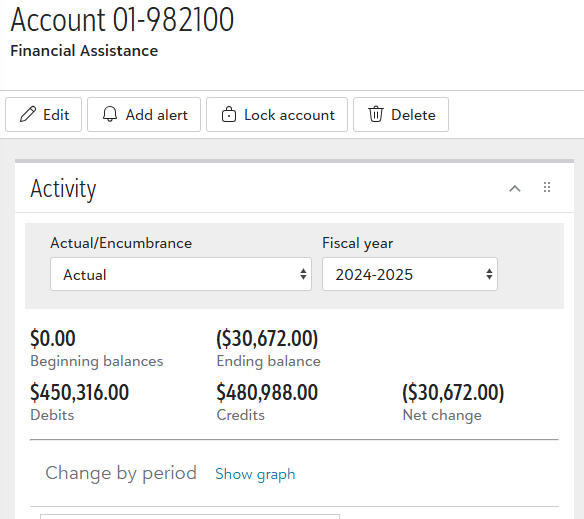The width and height of the screenshot is (584, 519).
Task: Collapse the Activity panel with chevron
Action: tap(515, 188)
